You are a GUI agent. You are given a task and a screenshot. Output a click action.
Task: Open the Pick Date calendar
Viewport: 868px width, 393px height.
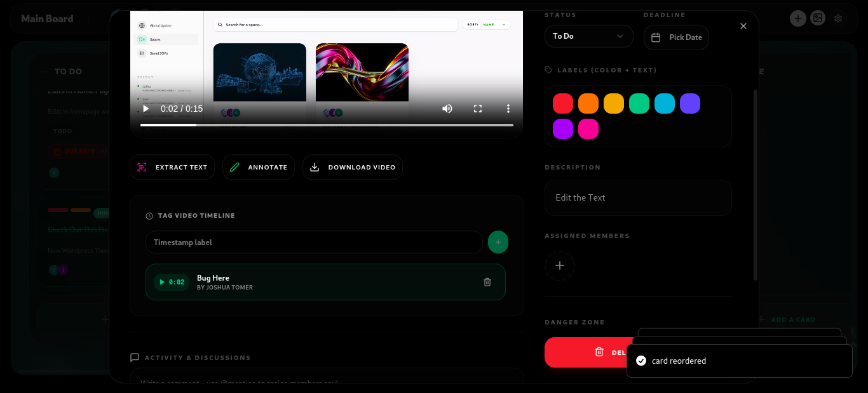(676, 37)
